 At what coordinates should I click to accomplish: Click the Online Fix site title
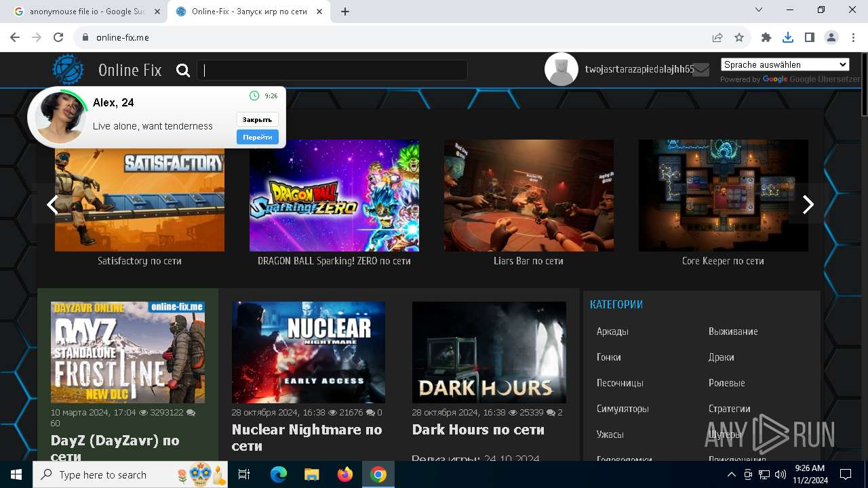130,70
